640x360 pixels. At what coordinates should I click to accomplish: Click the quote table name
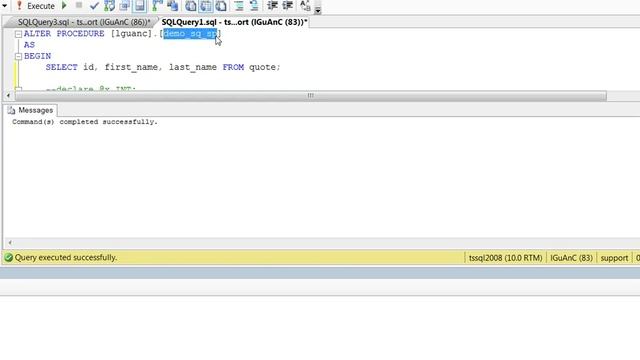point(262,67)
